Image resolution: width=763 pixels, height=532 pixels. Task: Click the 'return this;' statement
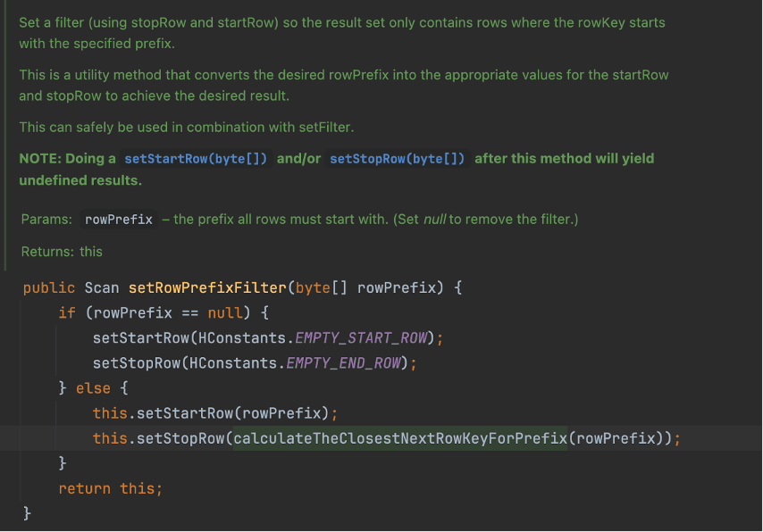point(111,489)
